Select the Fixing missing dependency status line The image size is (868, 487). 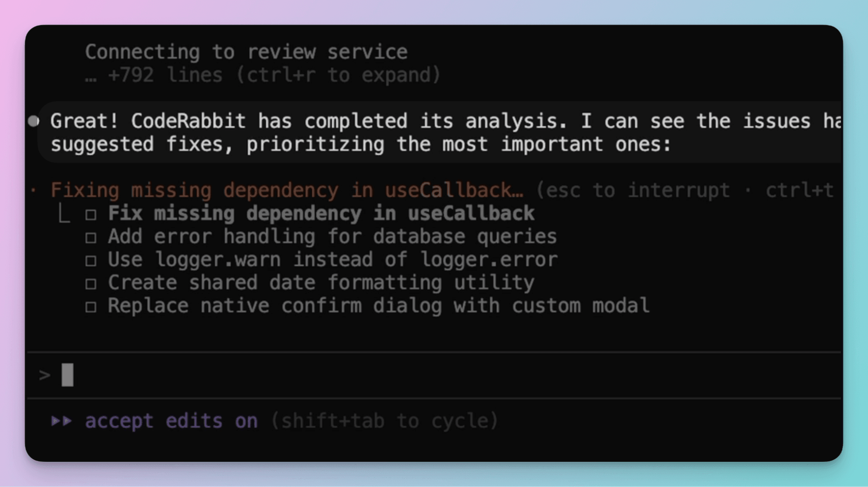click(x=287, y=190)
